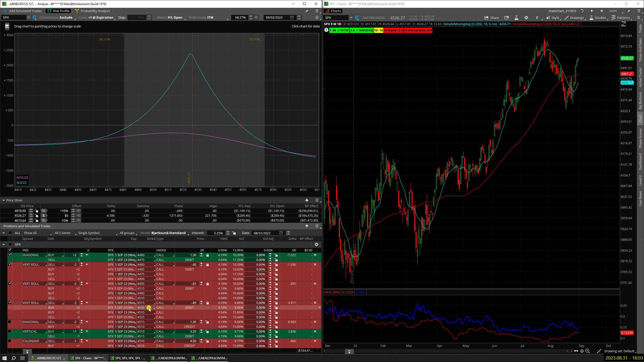
Task: Click the Share chart button
Action: [491, 18]
